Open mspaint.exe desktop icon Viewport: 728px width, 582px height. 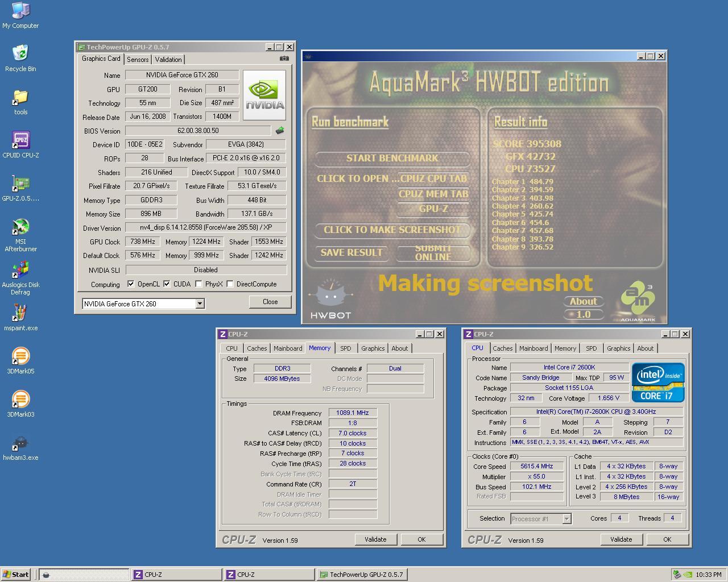tap(20, 317)
